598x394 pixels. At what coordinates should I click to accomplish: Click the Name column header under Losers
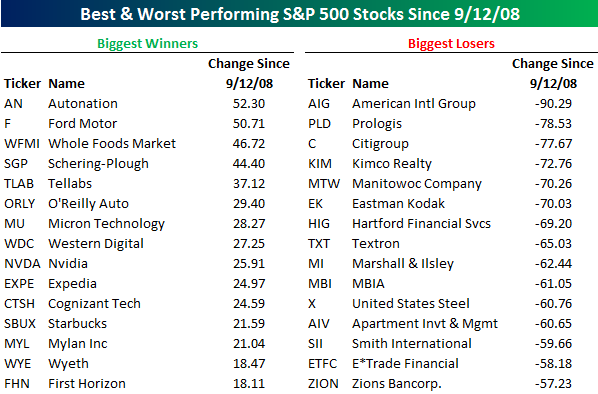point(370,84)
